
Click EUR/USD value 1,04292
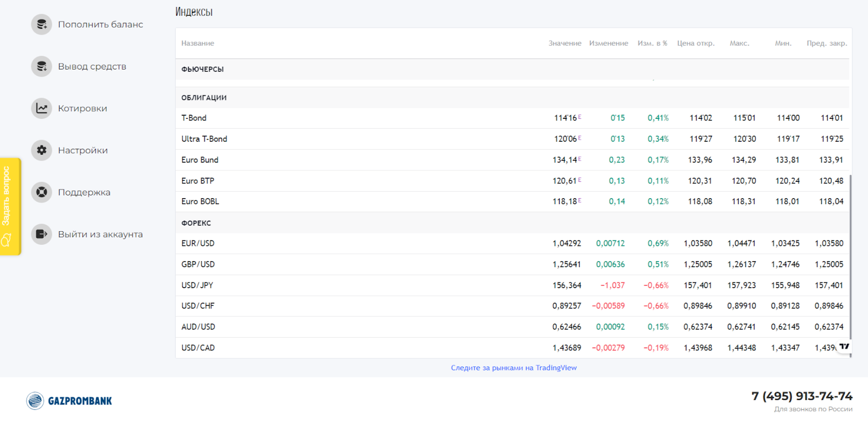click(x=566, y=243)
